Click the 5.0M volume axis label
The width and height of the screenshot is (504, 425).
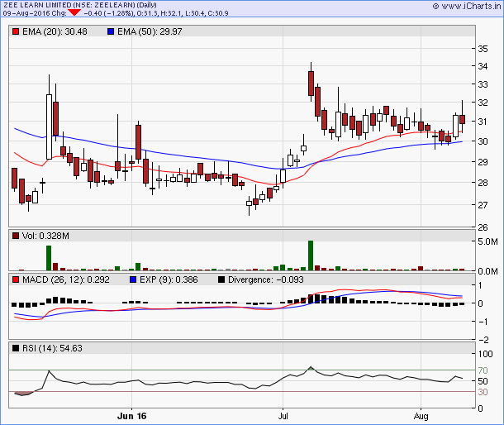coord(488,241)
